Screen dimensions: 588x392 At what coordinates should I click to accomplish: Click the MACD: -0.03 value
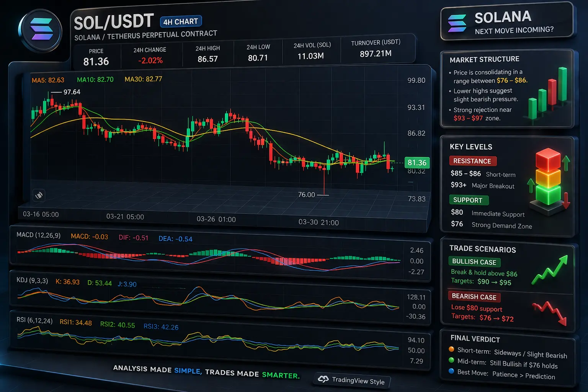pos(89,237)
